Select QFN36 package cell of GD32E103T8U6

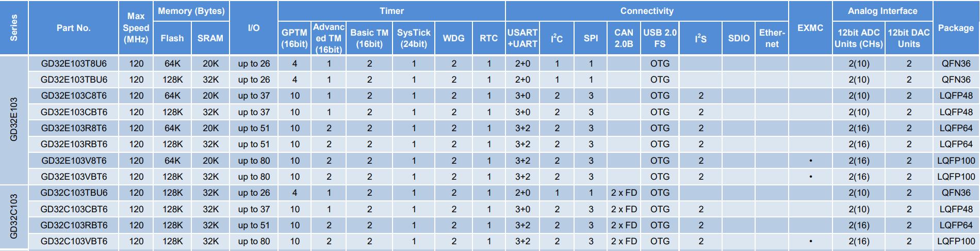click(956, 64)
